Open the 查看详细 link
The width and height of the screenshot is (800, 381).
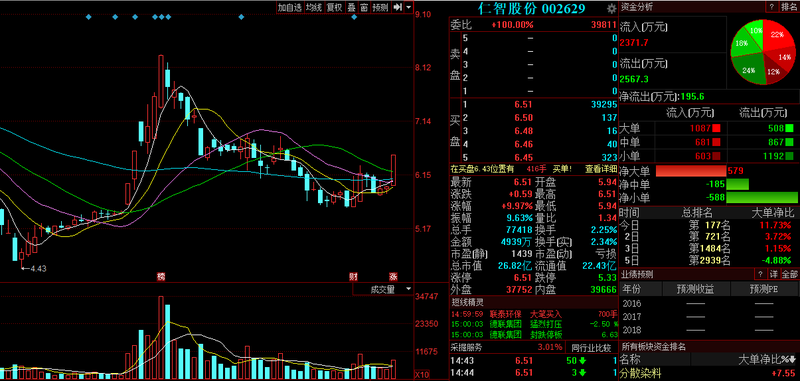pos(600,169)
